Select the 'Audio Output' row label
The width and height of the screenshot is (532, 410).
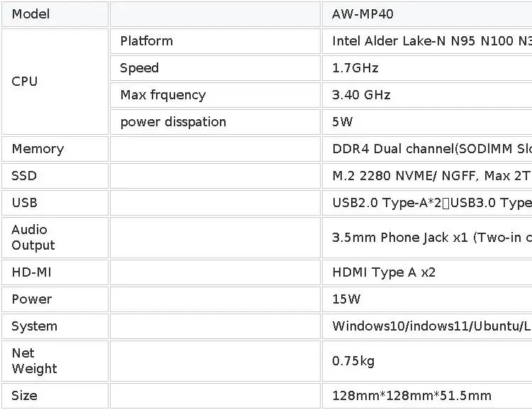33,238
